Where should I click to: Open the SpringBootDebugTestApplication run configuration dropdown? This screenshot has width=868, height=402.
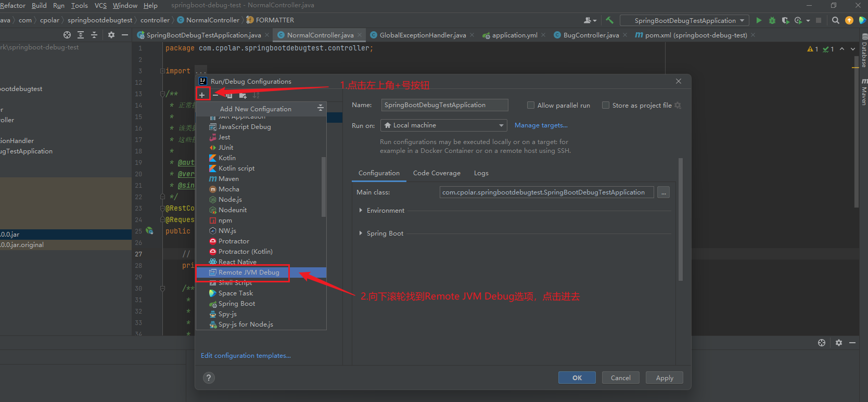[x=685, y=20]
